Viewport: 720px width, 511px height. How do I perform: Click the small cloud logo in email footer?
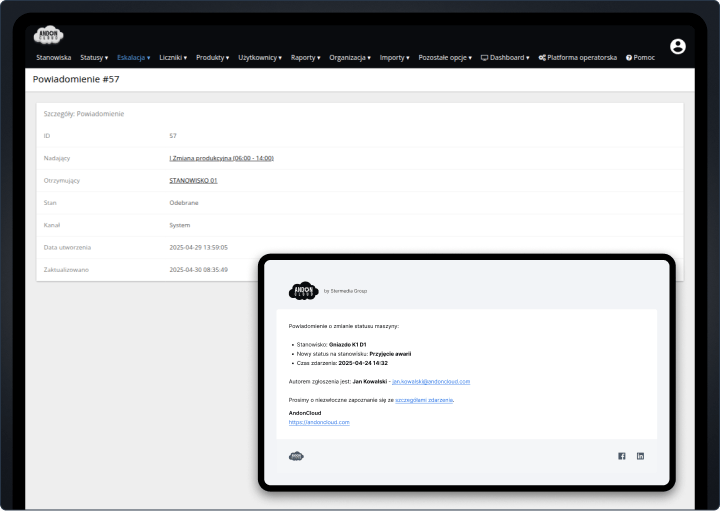[296, 456]
